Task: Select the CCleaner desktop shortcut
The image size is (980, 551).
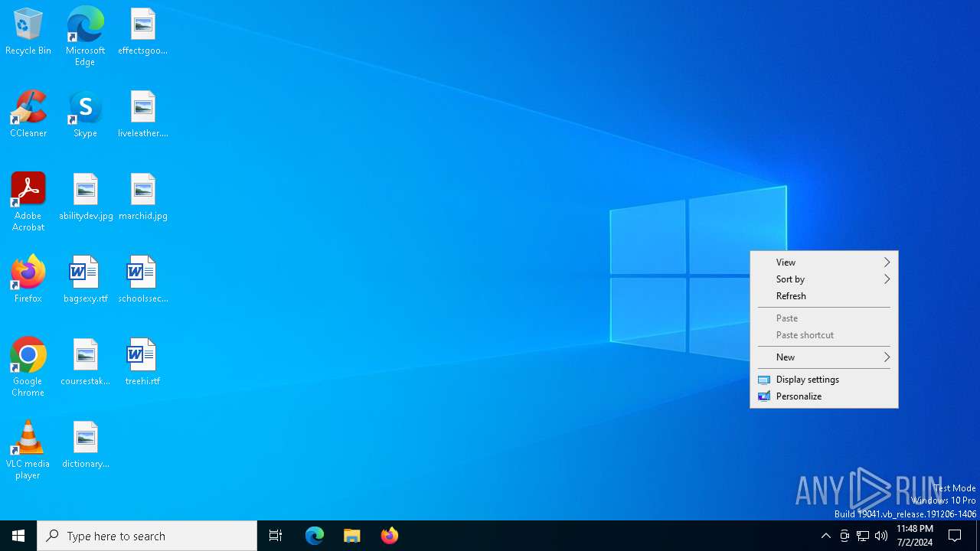Action: 28,115
